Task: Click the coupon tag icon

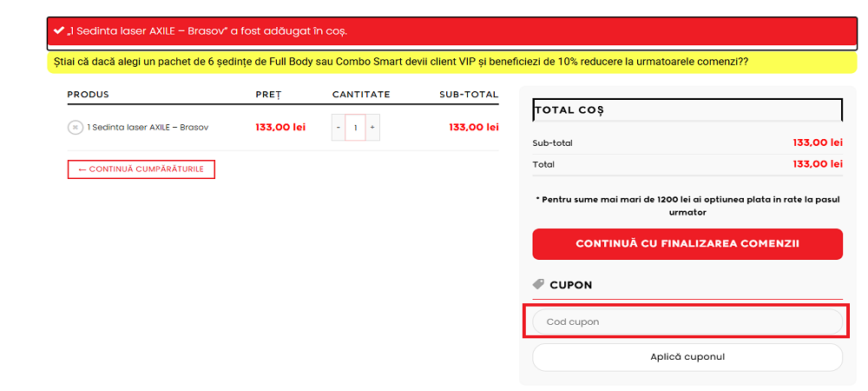Action: point(538,284)
